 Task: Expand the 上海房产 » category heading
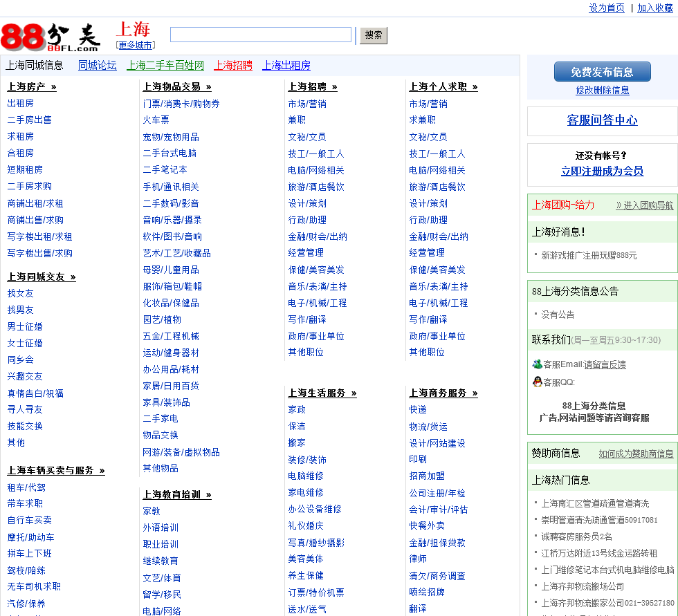32,86
